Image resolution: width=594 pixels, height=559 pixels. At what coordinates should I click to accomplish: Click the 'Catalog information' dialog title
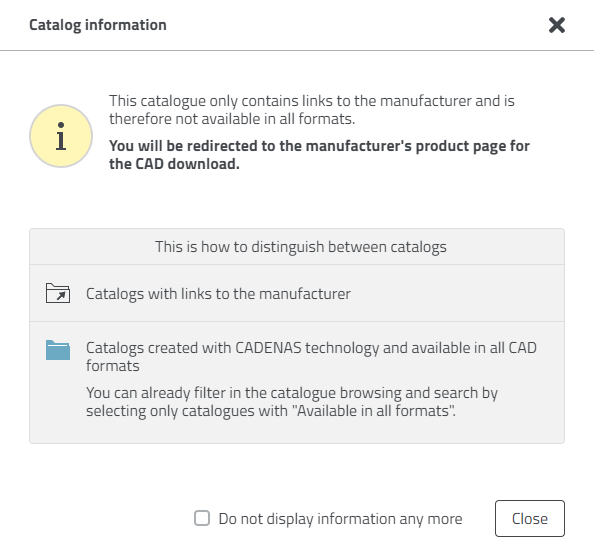98,25
